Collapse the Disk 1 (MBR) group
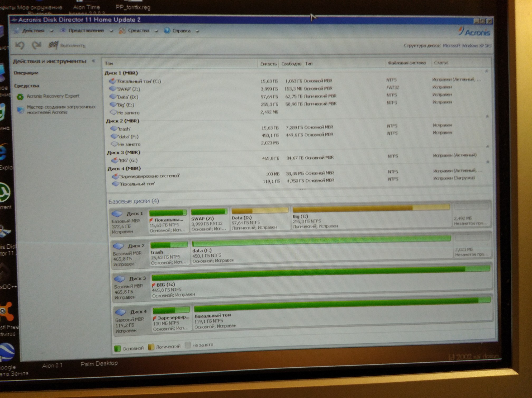This screenshot has width=532, height=398. click(486, 71)
